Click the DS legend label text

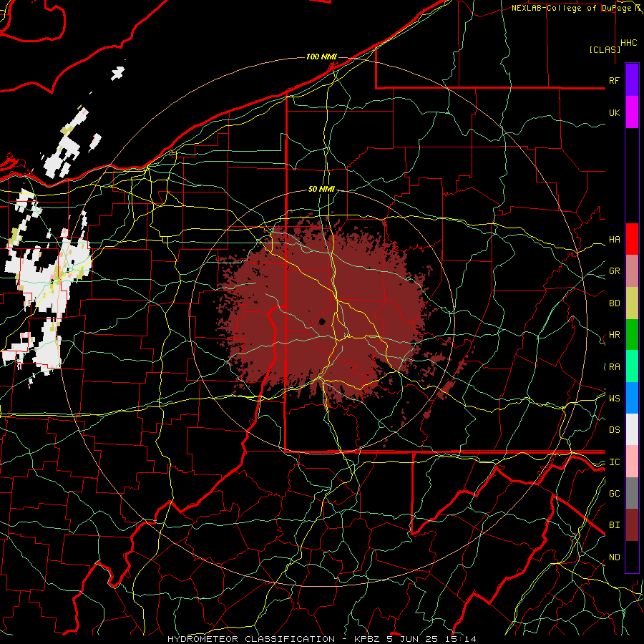pos(614,430)
